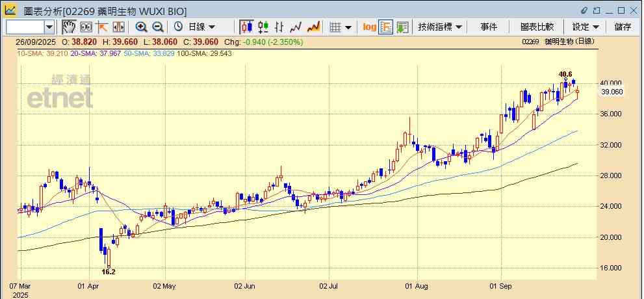644x299 pixels.
Task: Click the 10-SMA indicator label
Action: [x=42, y=53]
